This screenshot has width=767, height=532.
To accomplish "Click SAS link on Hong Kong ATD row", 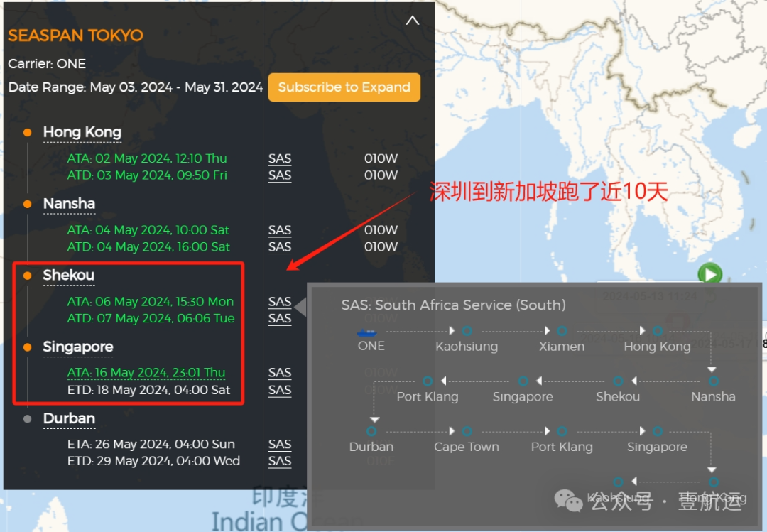I will point(280,175).
